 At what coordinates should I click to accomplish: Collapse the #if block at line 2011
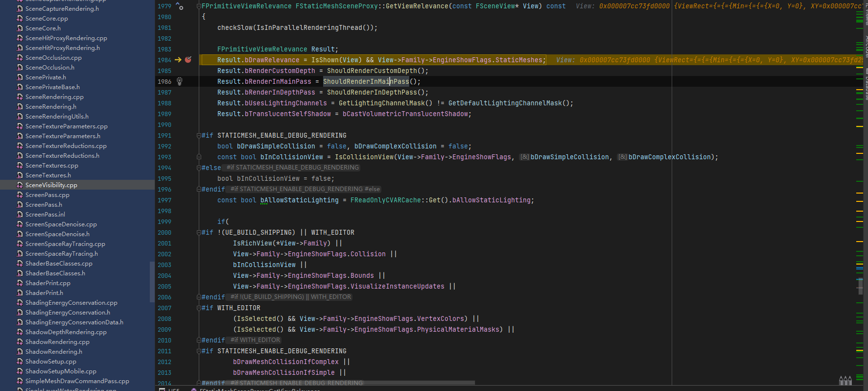(199, 351)
